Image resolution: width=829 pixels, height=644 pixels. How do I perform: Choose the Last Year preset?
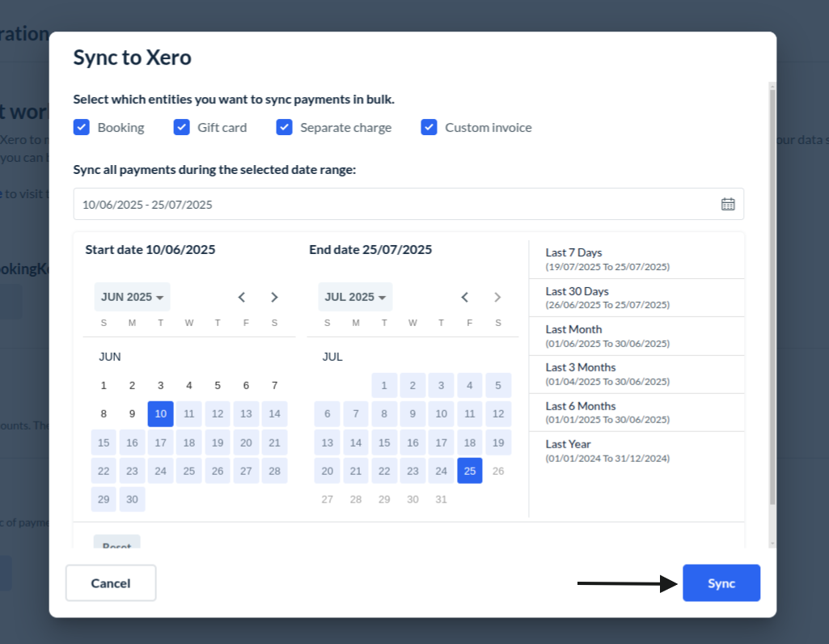(x=637, y=451)
